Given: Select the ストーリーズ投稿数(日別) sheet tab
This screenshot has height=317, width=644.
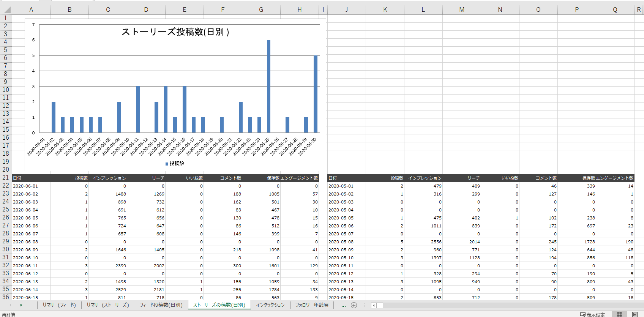Looking at the screenshot, I should tap(219, 305).
